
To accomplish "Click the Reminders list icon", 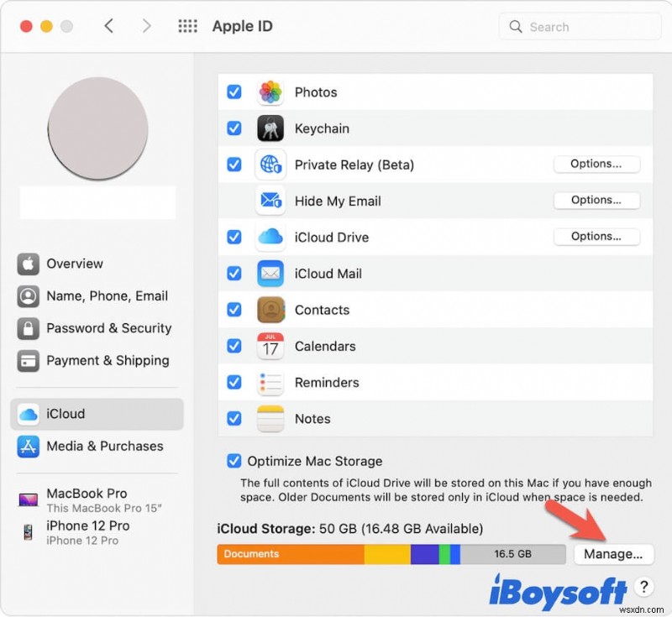I will point(270,382).
